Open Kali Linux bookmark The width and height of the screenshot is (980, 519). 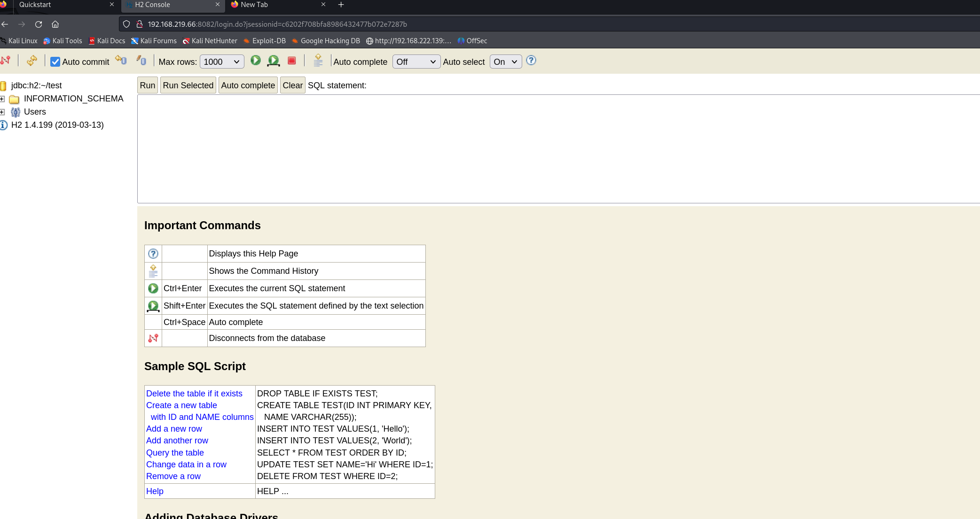(19, 41)
